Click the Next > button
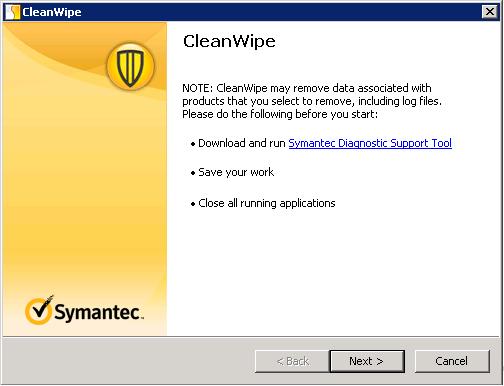 [367, 361]
